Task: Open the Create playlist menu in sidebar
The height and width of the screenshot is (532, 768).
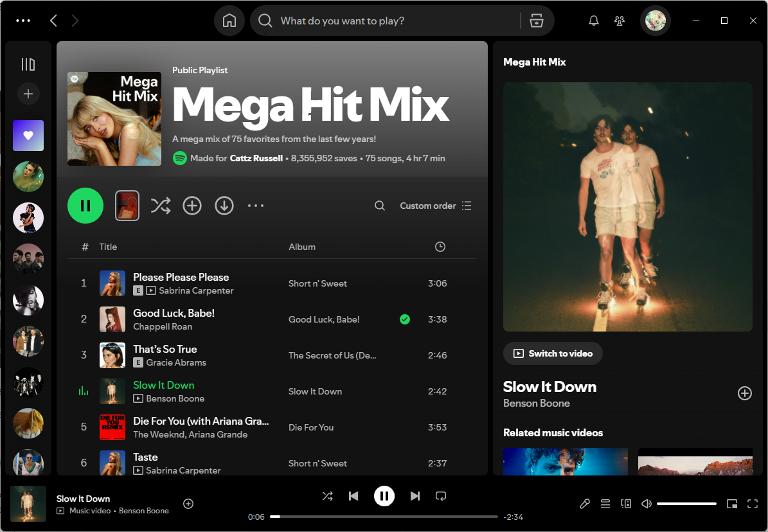Action: 28,93
